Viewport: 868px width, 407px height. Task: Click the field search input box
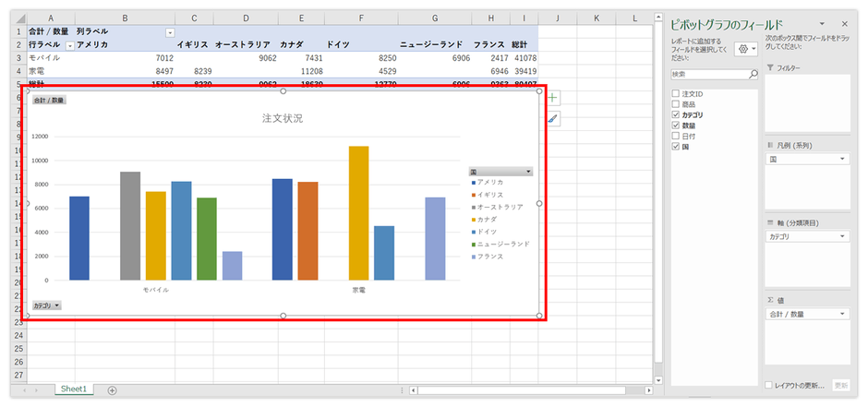[x=708, y=74]
